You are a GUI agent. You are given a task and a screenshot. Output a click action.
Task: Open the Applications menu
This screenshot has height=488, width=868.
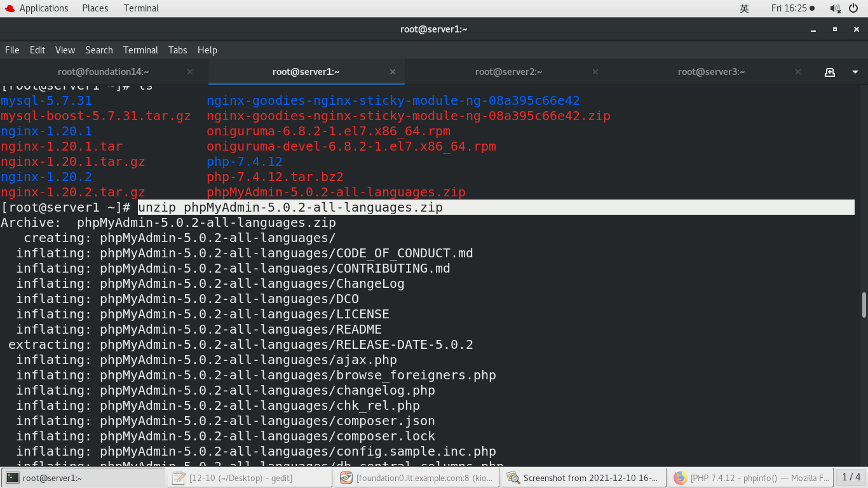coord(44,8)
